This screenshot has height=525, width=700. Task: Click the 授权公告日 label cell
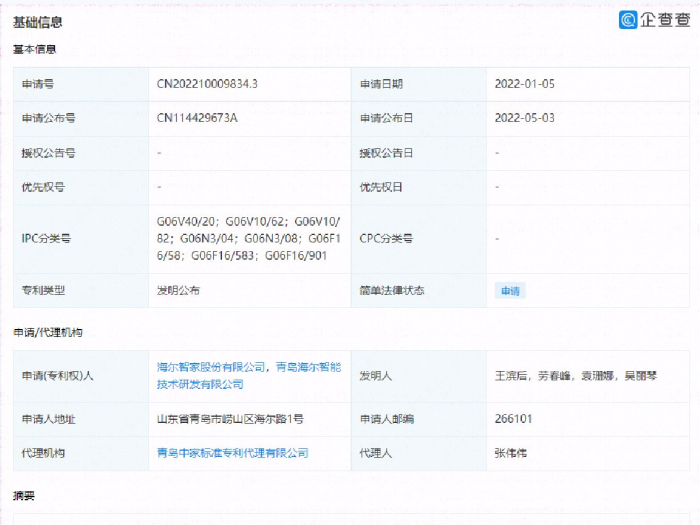coord(419,153)
